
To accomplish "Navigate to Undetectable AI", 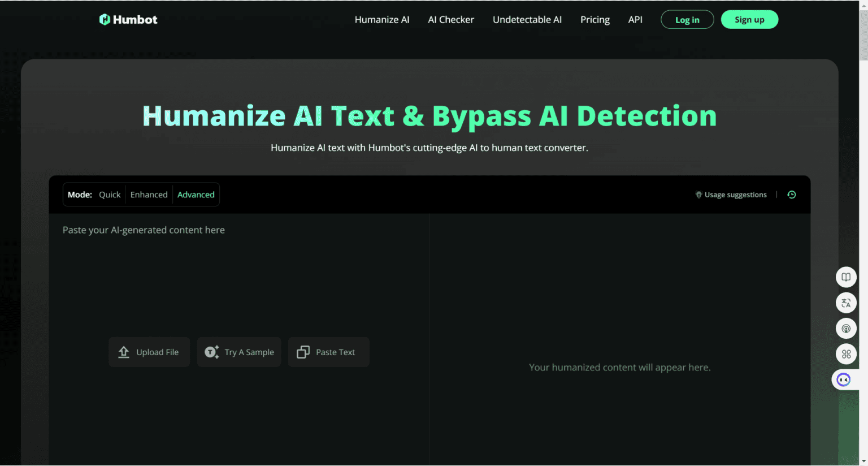I will point(527,19).
